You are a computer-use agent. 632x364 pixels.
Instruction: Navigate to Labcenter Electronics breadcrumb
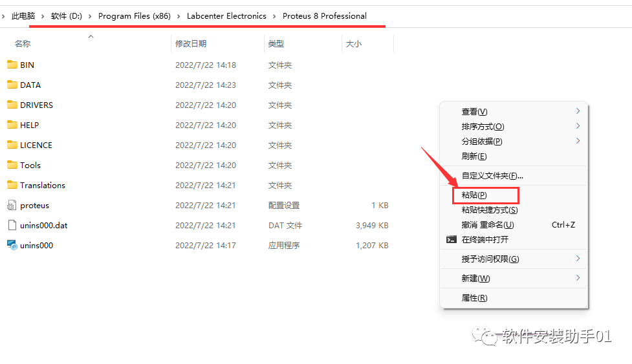click(226, 16)
